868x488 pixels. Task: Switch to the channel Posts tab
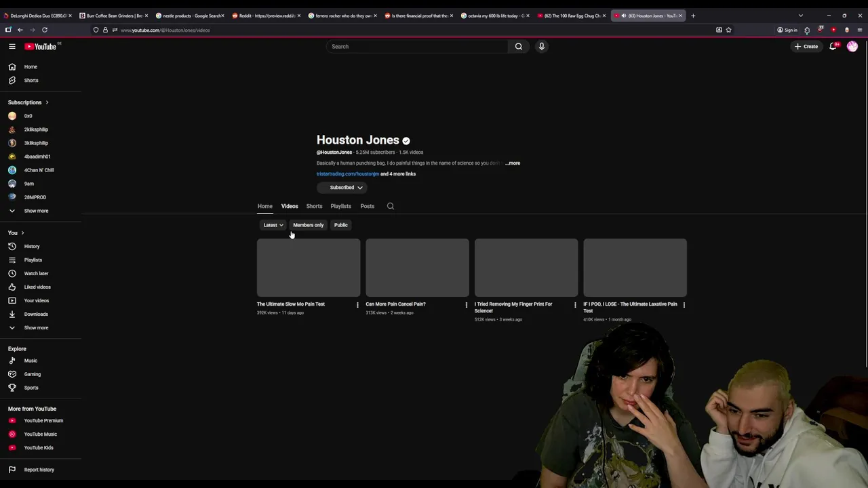point(367,206)
